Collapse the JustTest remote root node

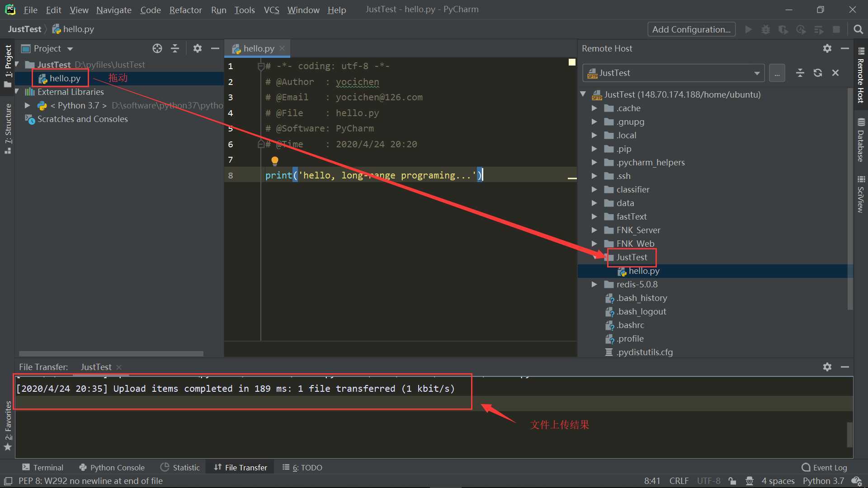[583, 94]
